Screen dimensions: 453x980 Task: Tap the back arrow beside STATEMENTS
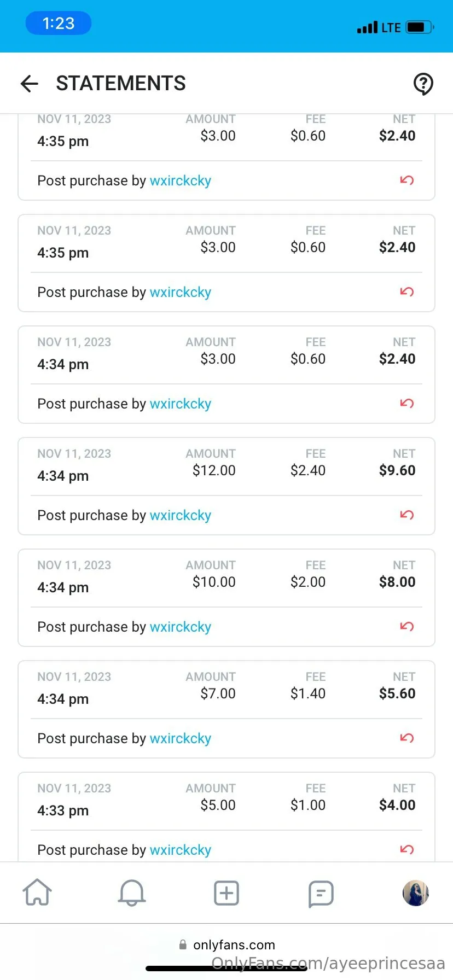coord(30,84)
